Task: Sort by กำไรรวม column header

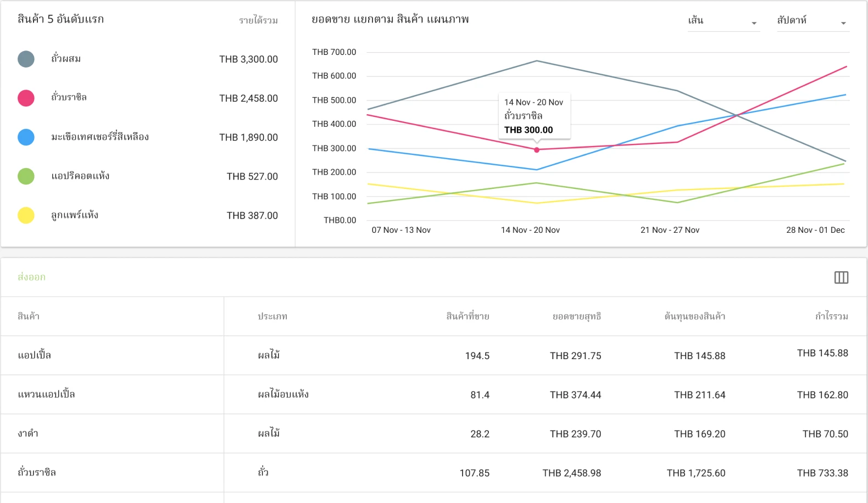Action: [831, 316]
